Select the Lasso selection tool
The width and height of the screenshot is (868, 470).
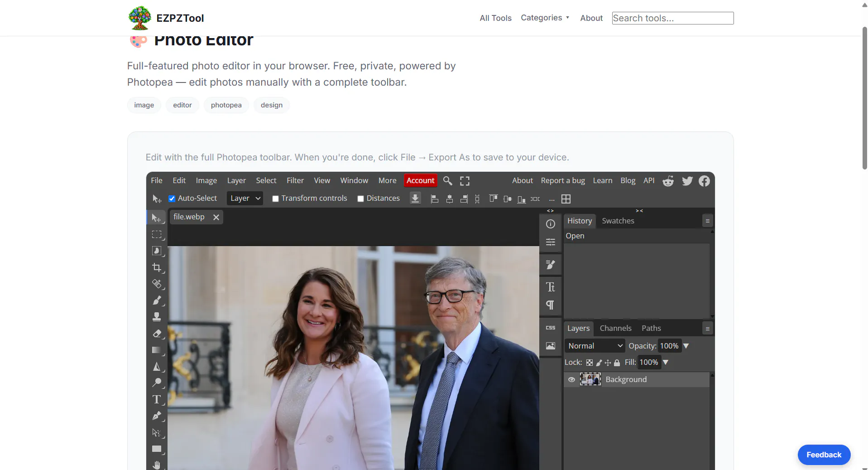[x=157, y=251]
